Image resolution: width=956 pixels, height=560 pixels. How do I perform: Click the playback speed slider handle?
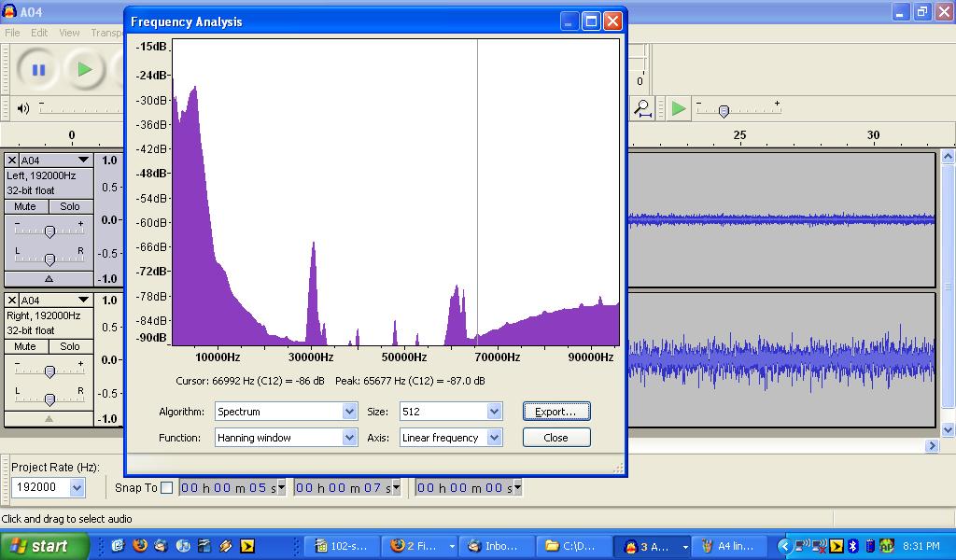[x=724, y=111]
